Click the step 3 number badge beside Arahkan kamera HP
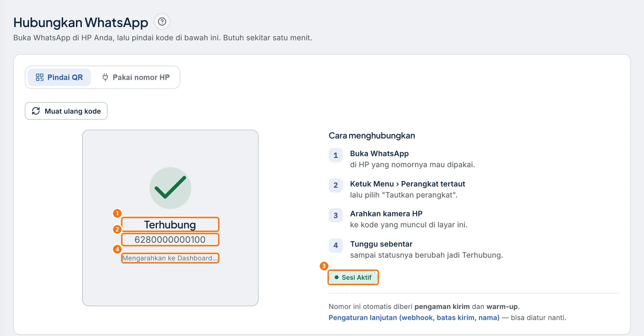The width and height of the screenshot is (644, 336). [336, 215]
